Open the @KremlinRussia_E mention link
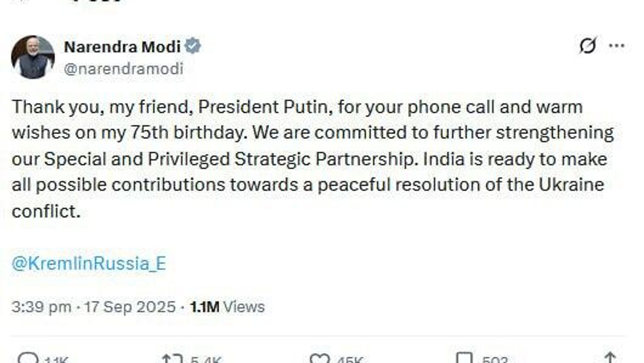 point(89,263)
